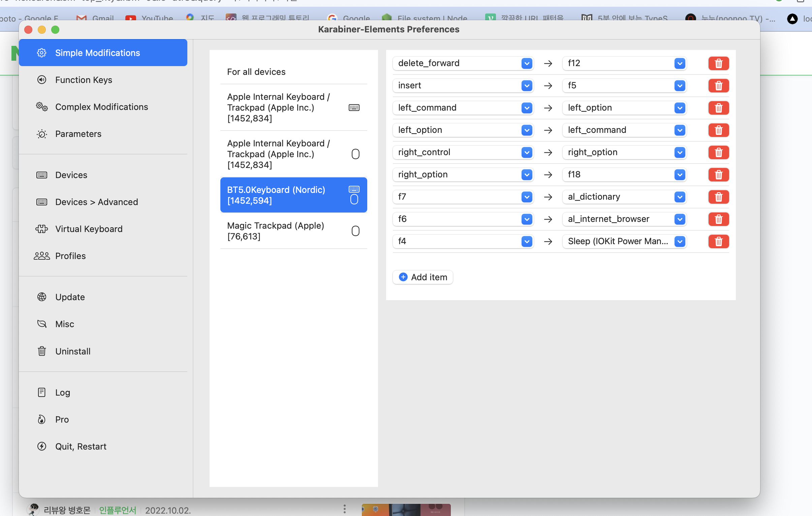Open the left_option target key dropdown

click(624, 108)
